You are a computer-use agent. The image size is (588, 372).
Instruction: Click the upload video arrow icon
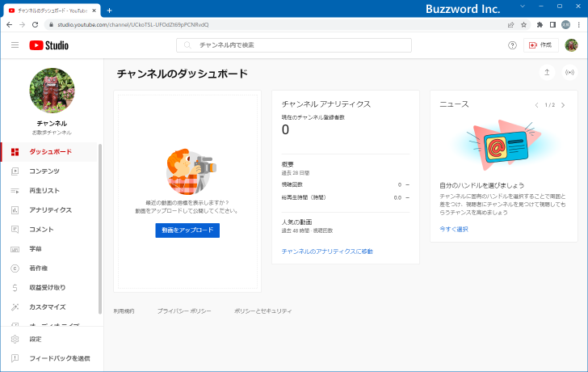click(547, 73)
